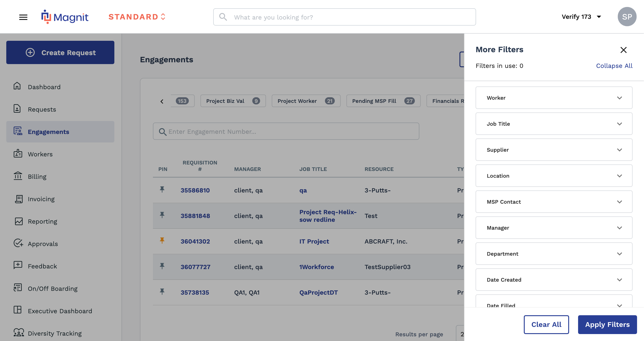
Task: Open the STANDARD mode switcher
Action: point(137,17)
